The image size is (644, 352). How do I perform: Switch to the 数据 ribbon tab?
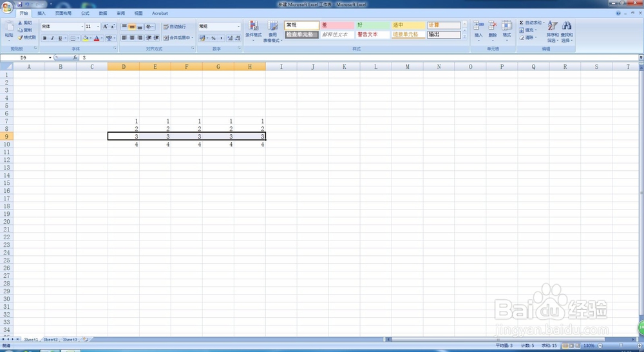103,13
